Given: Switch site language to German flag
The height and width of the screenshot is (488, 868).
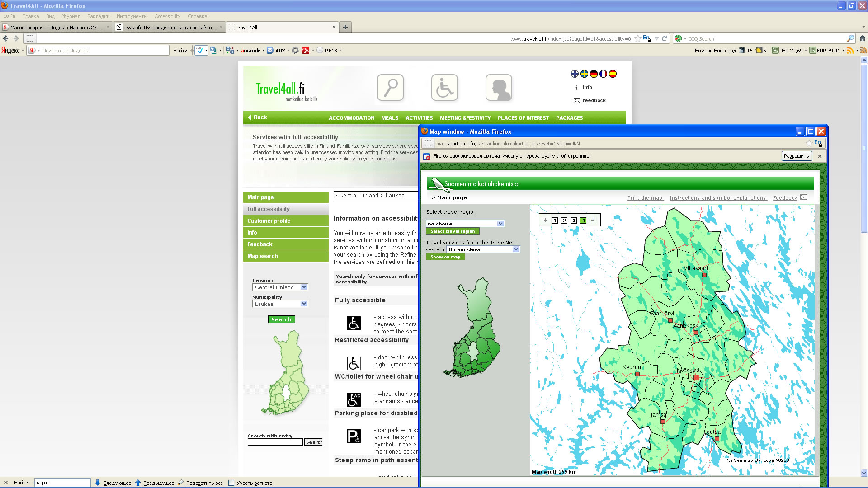Looking at the screenshot, I should [x=594, y=74].
